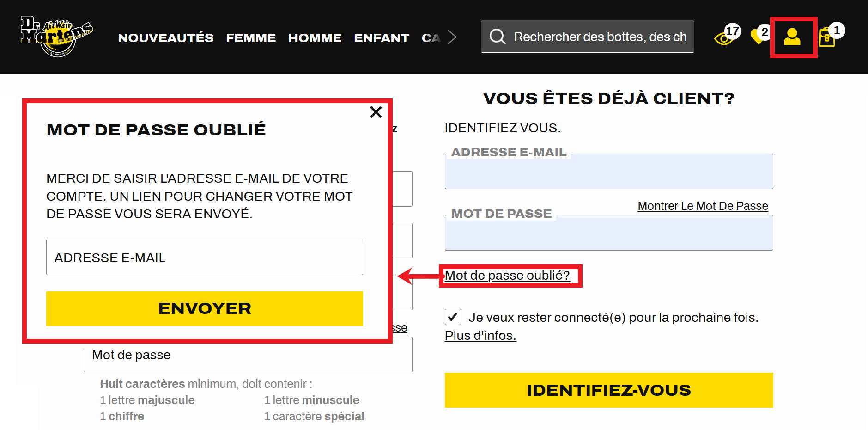
Task: Click the login Mot de passe field
Action: coord(608,233)
